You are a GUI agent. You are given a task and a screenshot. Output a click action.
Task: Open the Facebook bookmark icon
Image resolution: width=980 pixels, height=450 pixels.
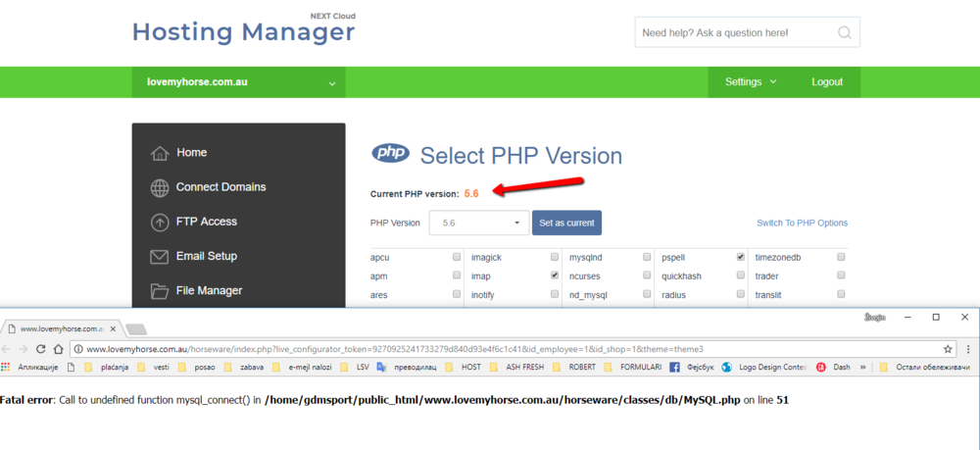click(674, 367)
